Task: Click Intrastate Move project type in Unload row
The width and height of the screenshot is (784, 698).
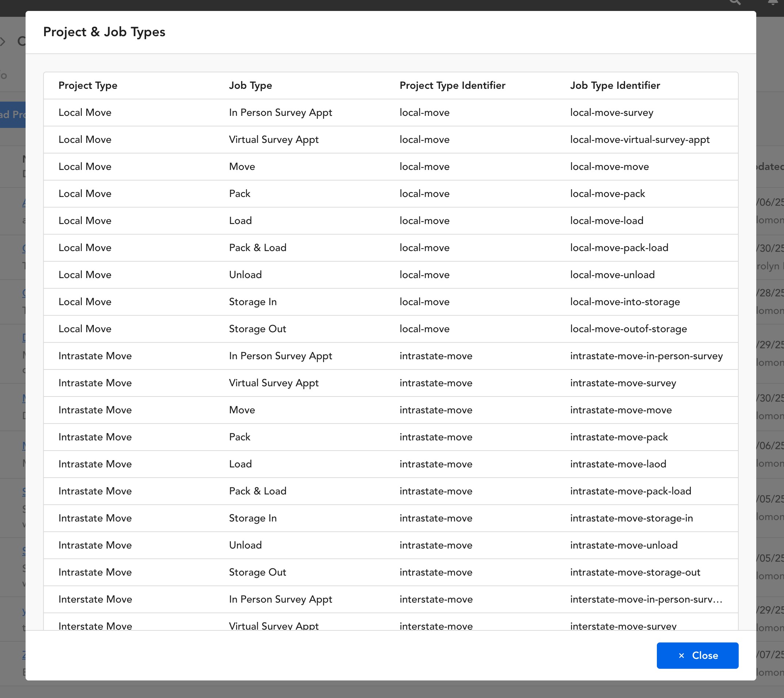Action: pyautogui.click(x=95, y=545)
